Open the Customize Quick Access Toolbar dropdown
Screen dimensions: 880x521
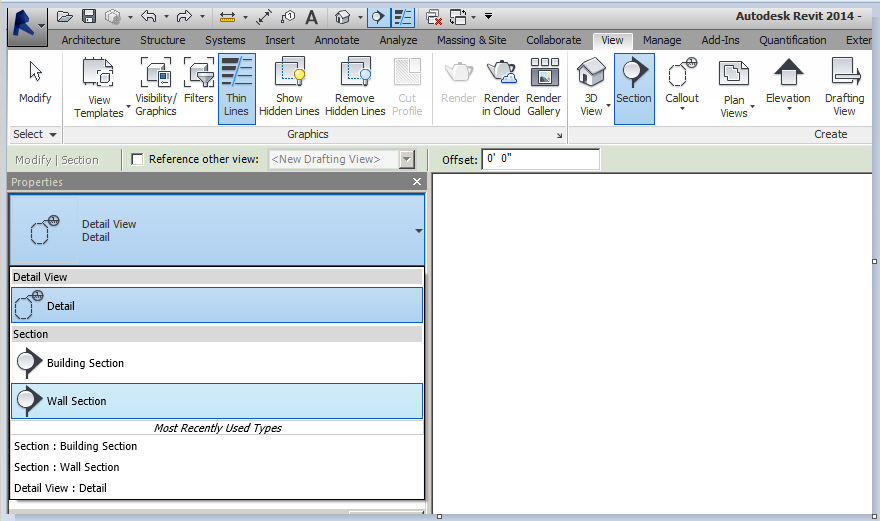point(488,16)
